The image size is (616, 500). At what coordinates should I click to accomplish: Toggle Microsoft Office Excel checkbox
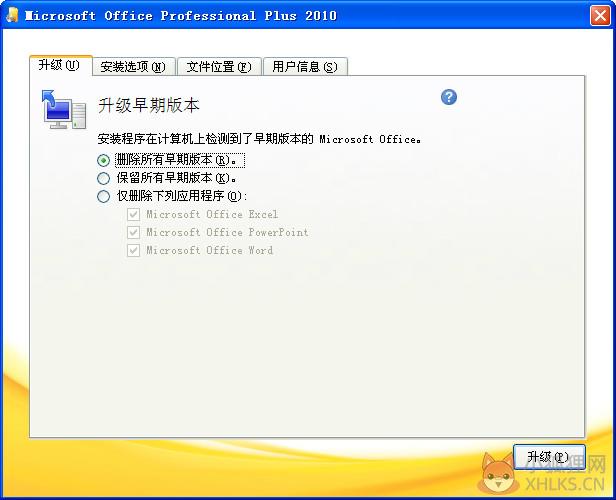point(133,214)
